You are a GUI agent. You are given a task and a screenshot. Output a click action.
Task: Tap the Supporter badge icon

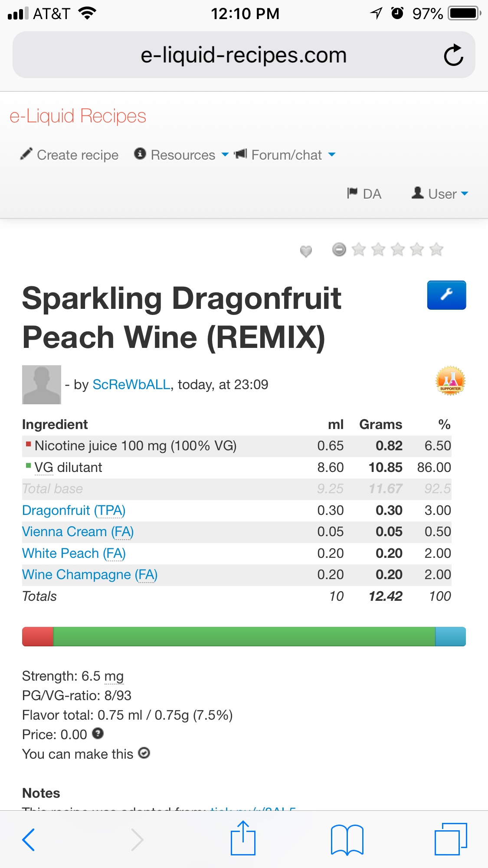point(450,381)
